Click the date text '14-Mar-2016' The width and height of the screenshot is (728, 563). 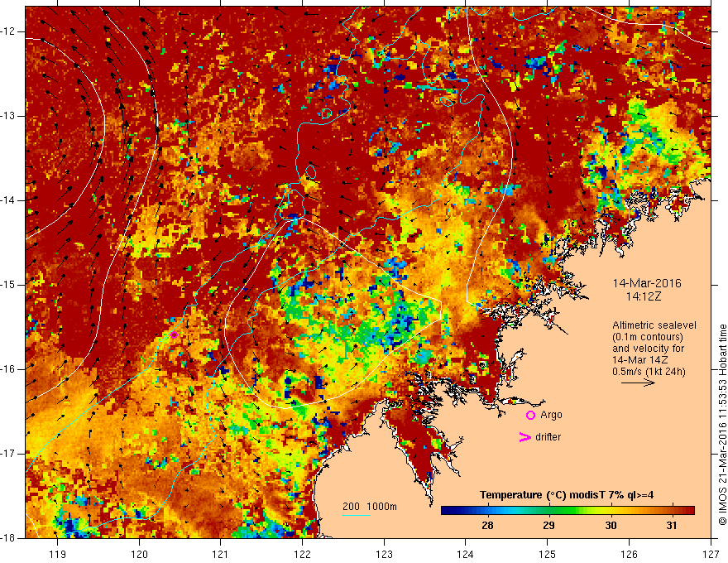click(x=647, y=283)
